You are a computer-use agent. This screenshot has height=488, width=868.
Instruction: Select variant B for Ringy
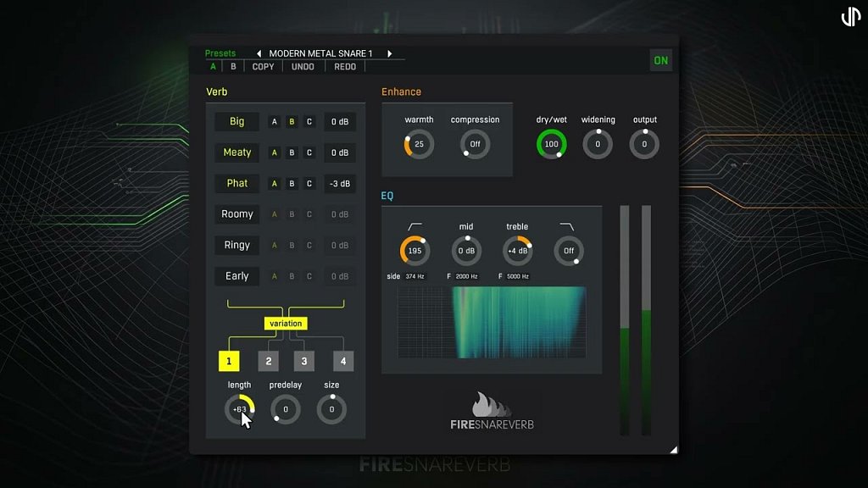coord(292,245)
